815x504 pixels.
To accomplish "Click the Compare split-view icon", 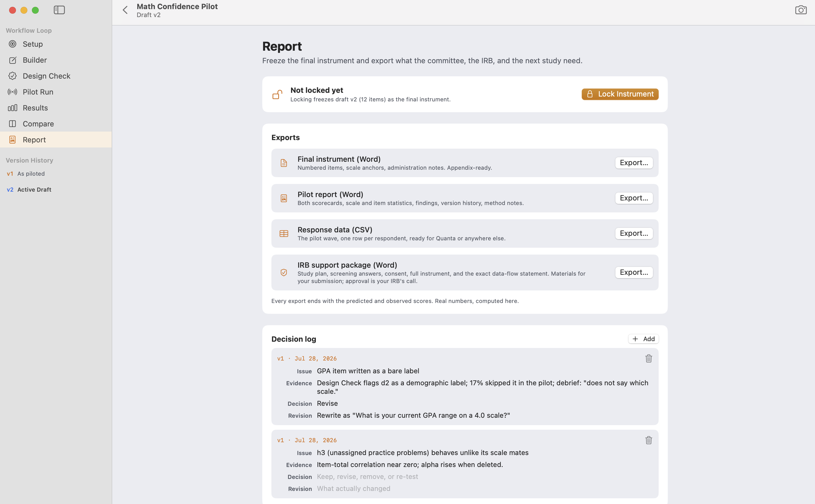I will [x=12, y=124].
